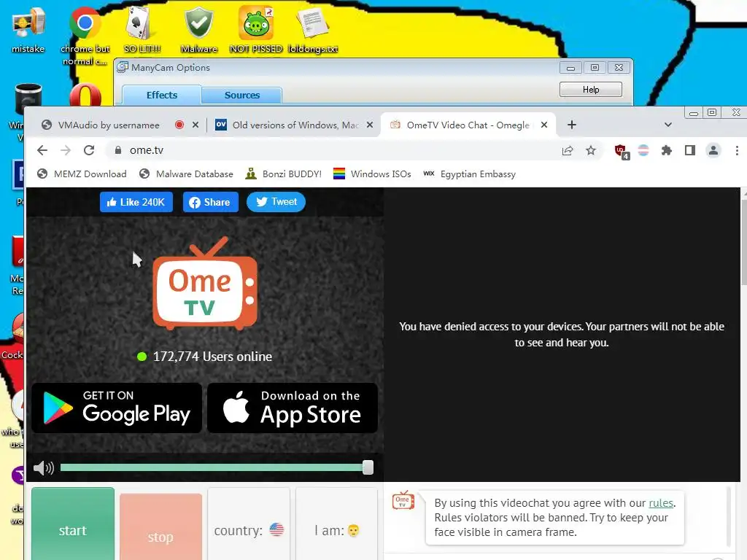747x560 pixels.
Task: Open the Malware shield desktop icon
Action: (198, 29)
